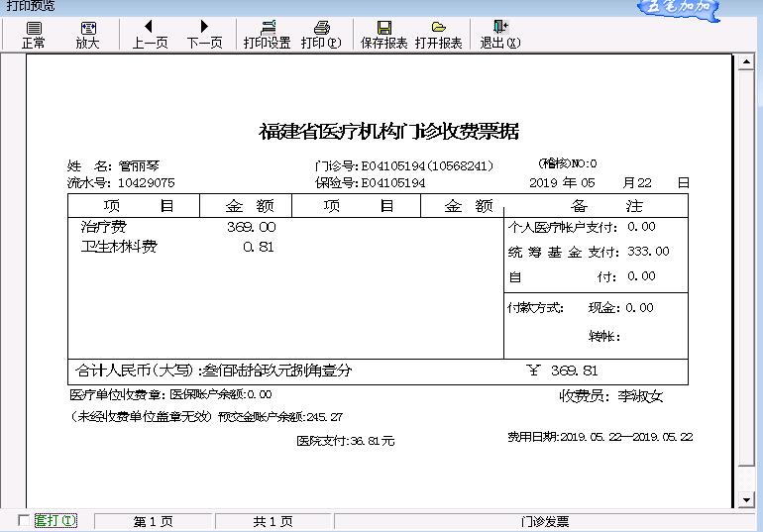Click scrollbar up arrow

tap(746, 61)
